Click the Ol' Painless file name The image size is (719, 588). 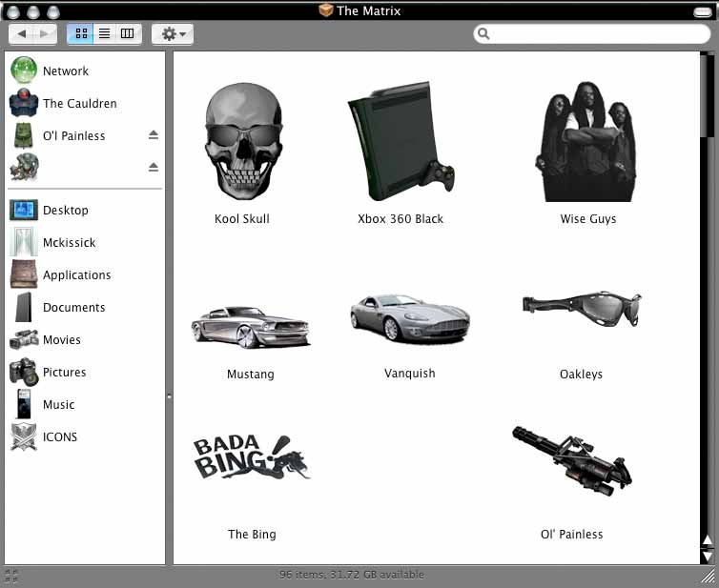coord(572,535)
